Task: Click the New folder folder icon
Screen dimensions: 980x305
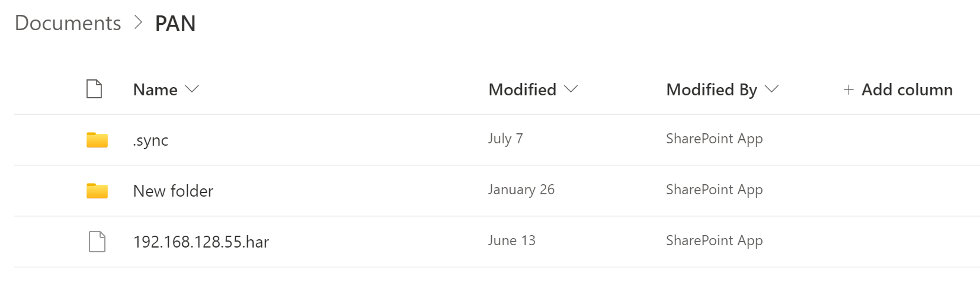Action: (x=97, y=191)
